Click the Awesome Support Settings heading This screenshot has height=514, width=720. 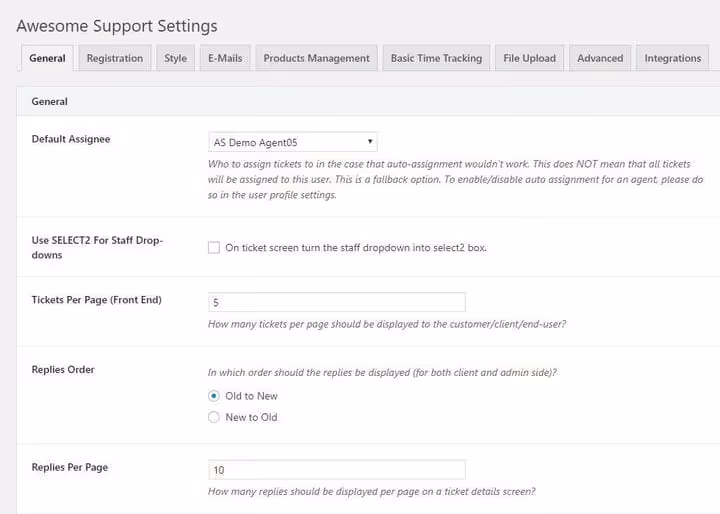117,26
